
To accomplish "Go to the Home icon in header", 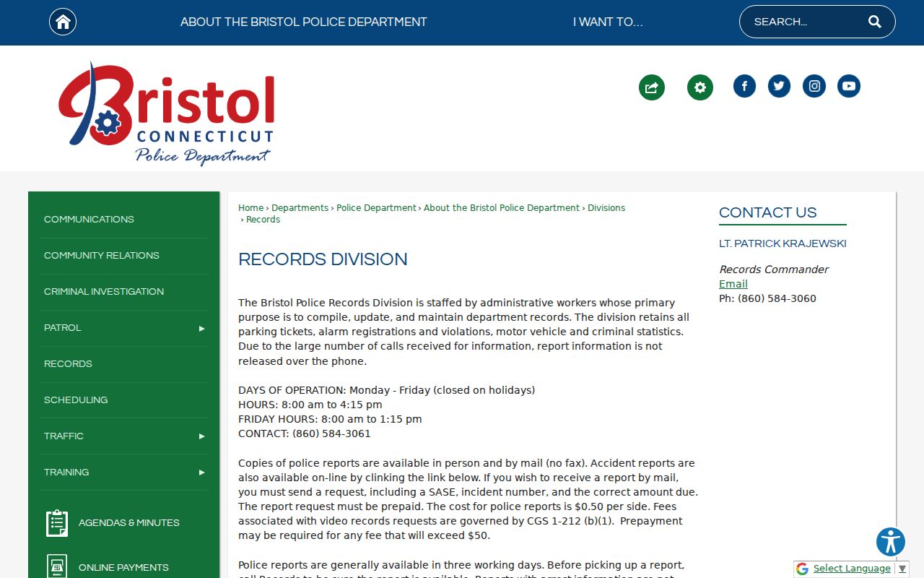I will click(x=63, y=22).
